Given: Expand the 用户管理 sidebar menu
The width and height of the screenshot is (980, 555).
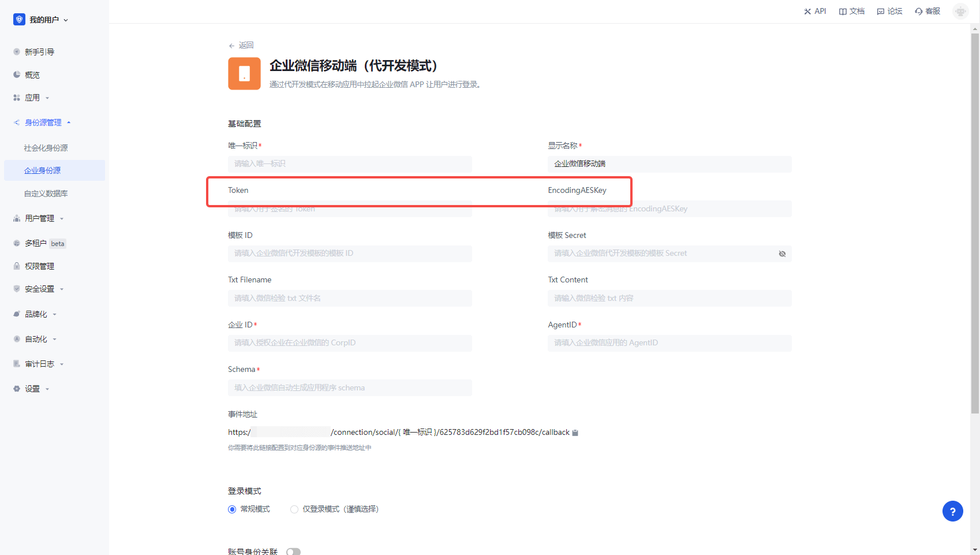Looking at the screenshot, I should 39,218.
